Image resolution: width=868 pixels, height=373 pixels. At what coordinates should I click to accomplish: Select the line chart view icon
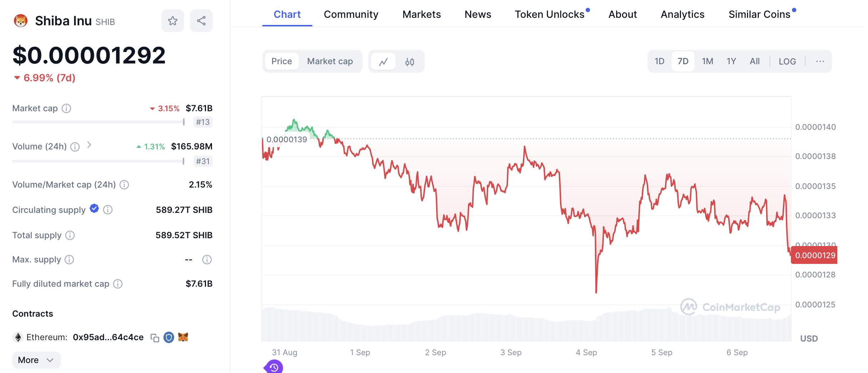[x=383, y=62]
